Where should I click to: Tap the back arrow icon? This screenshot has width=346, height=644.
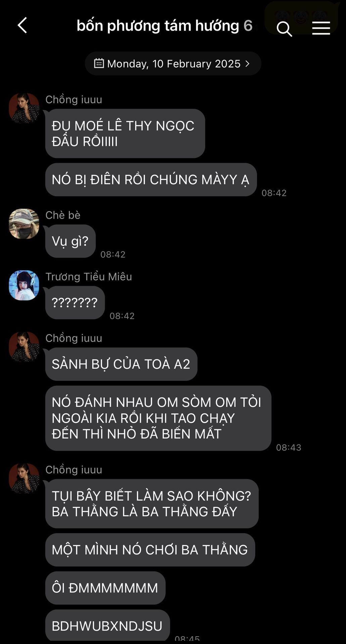pos(22,25)
